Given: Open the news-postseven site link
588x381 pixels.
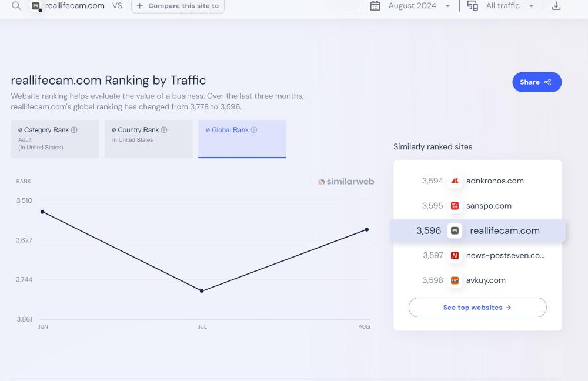Looking at the screenshot, I should click(505, 256).
